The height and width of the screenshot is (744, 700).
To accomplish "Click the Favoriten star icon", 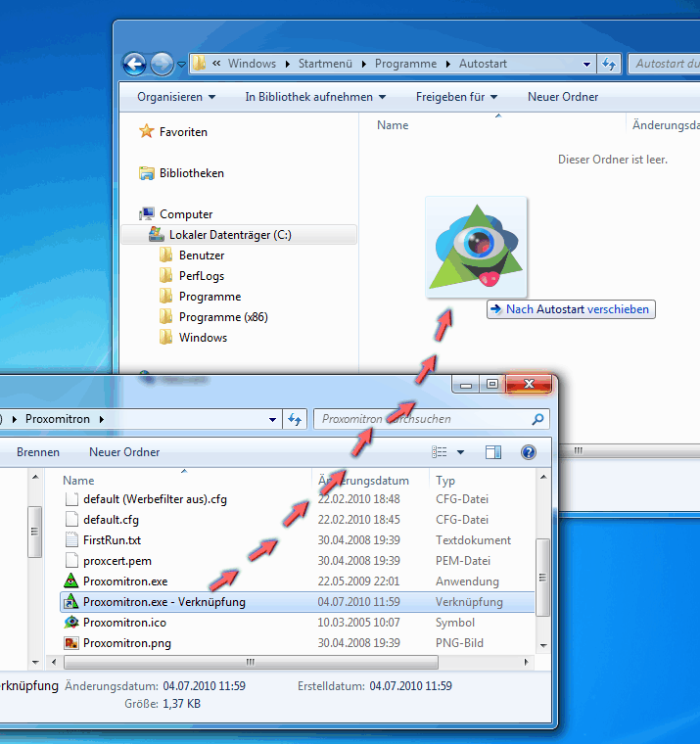I will tap(147, 132).
